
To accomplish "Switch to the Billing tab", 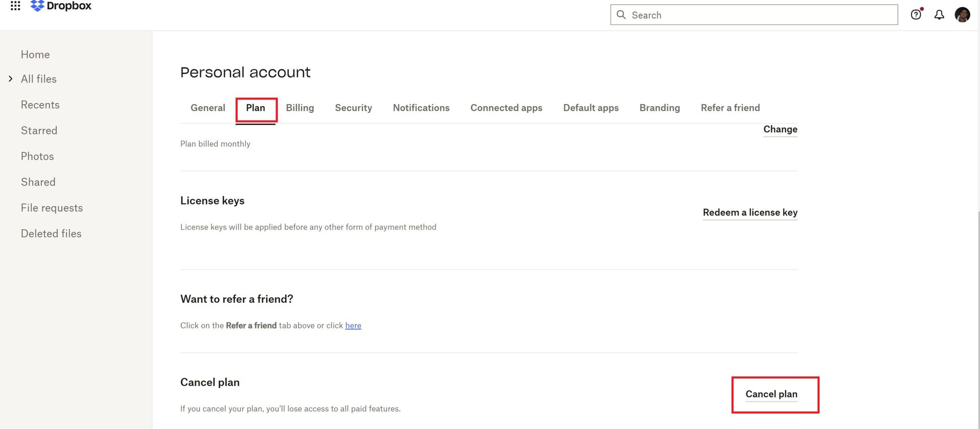I will 300,108.
